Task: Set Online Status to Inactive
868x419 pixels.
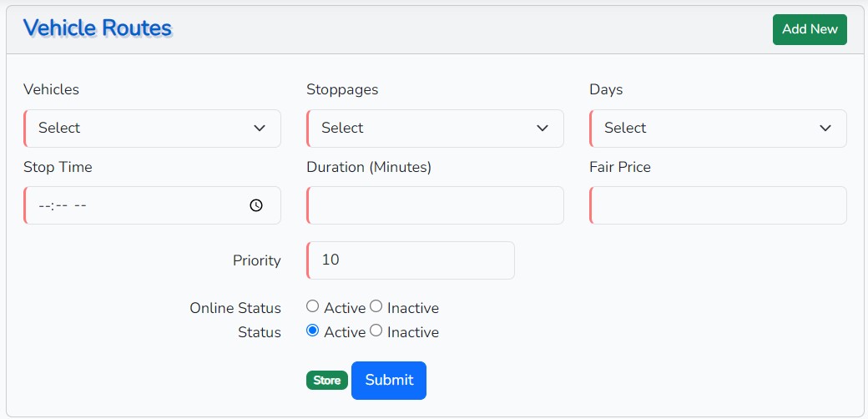Action: [x=376, y=306]
